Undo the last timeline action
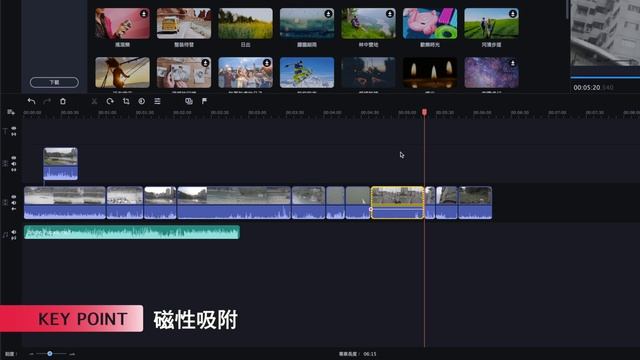Image resolution: width=640 pixels, height=360 pixels. [x=31, y=101]
